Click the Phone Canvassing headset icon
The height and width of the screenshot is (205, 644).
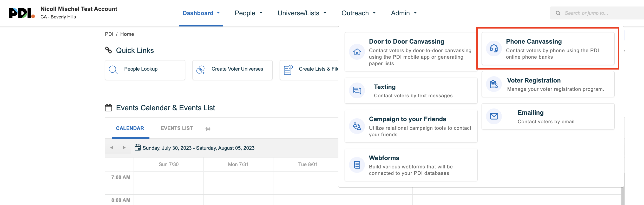(x=494, y=49)
